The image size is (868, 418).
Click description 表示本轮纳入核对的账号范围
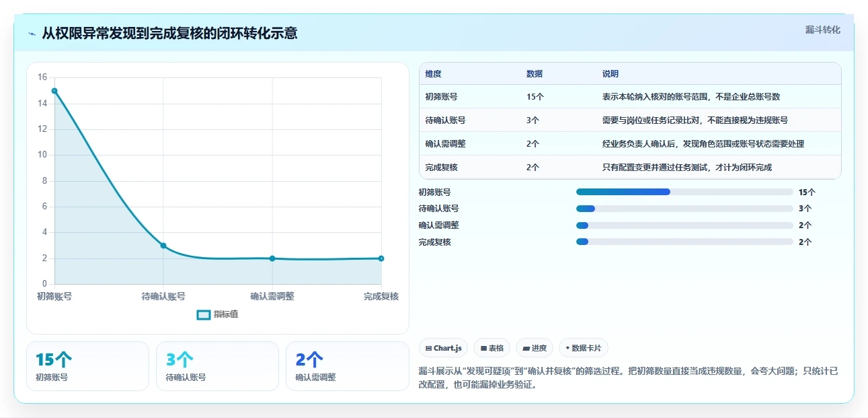[691, 96]
